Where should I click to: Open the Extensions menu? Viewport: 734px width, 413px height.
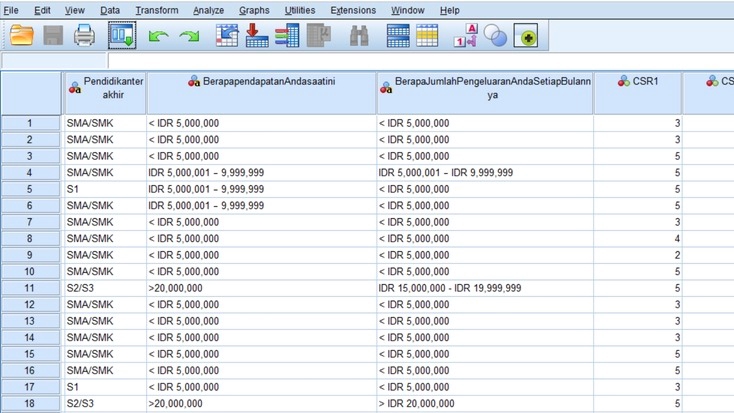353,10
